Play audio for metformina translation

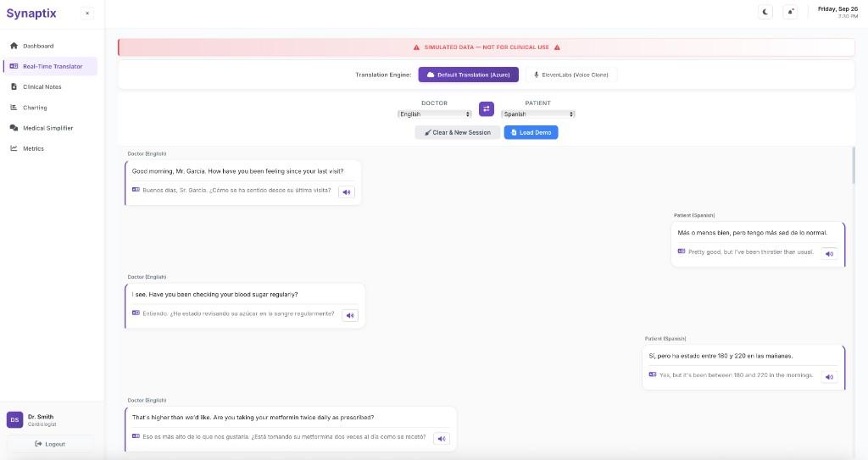click(441, 439)
